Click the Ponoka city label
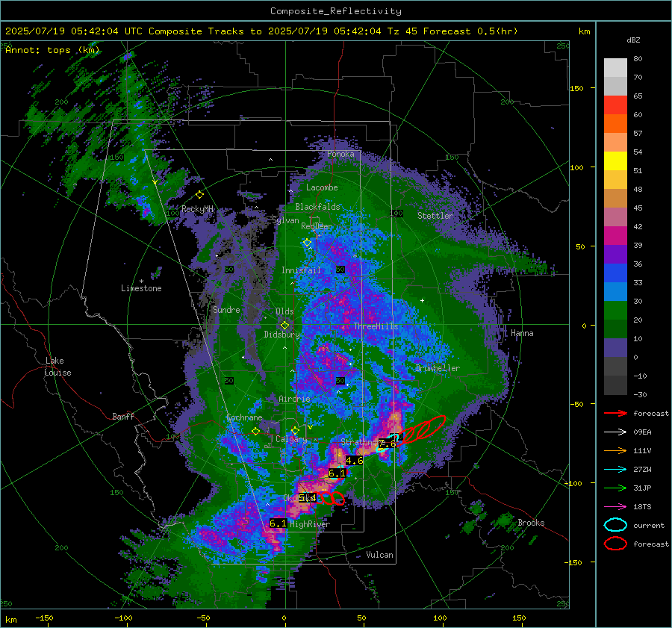 pos(340,154)
